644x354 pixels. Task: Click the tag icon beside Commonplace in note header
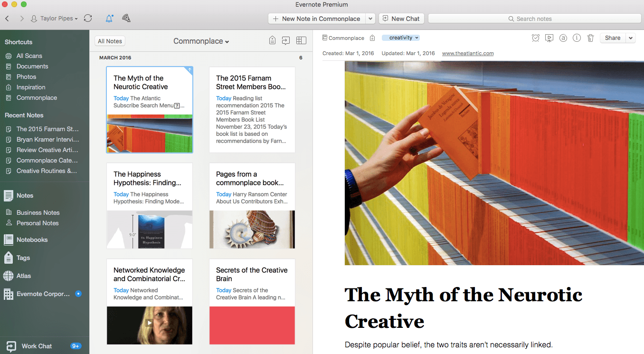coord(373,38)
